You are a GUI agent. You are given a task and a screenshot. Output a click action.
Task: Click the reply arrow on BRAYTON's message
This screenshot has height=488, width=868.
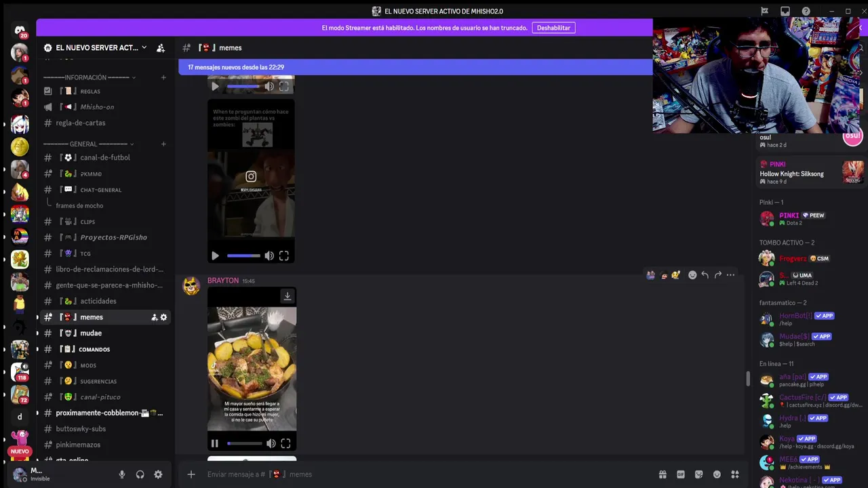pos(705,275)
